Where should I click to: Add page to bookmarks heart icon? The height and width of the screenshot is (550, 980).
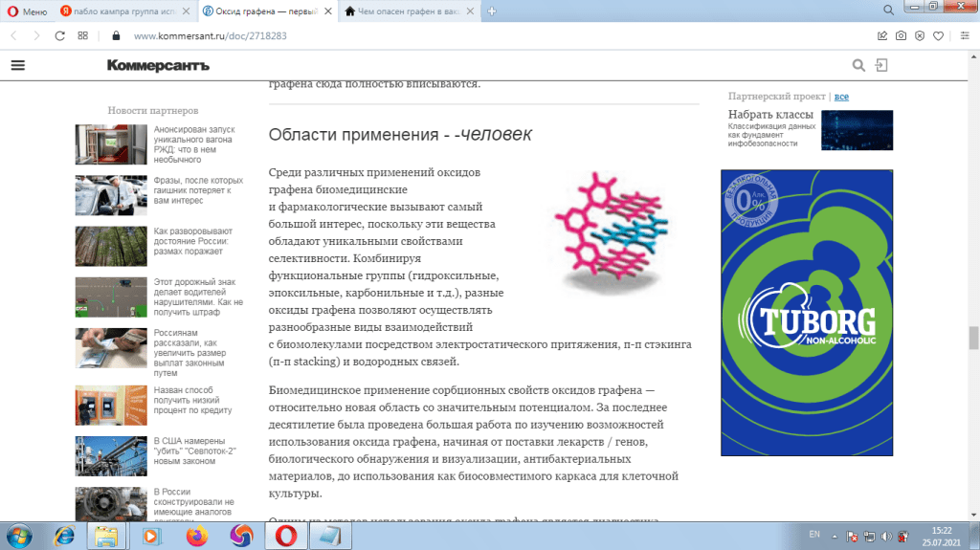click(938, 35)
